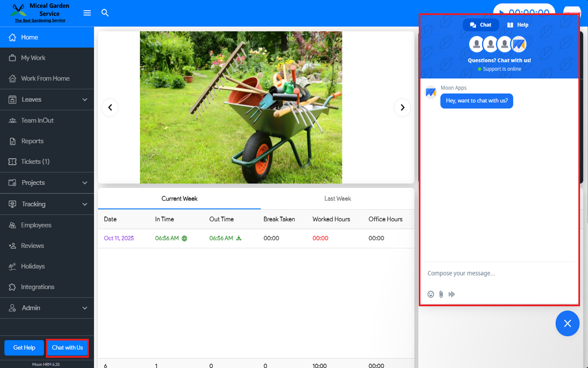Image resolution: width=588 pixels, height=368 pixels.
Task: Attach a file using the paperclip icon
Action: (x=441, y=294)
